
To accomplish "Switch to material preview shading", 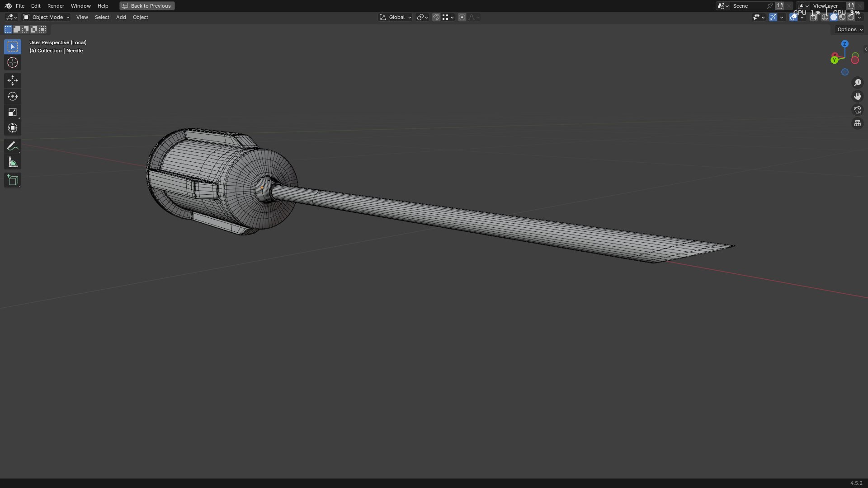I will (842, 17).
